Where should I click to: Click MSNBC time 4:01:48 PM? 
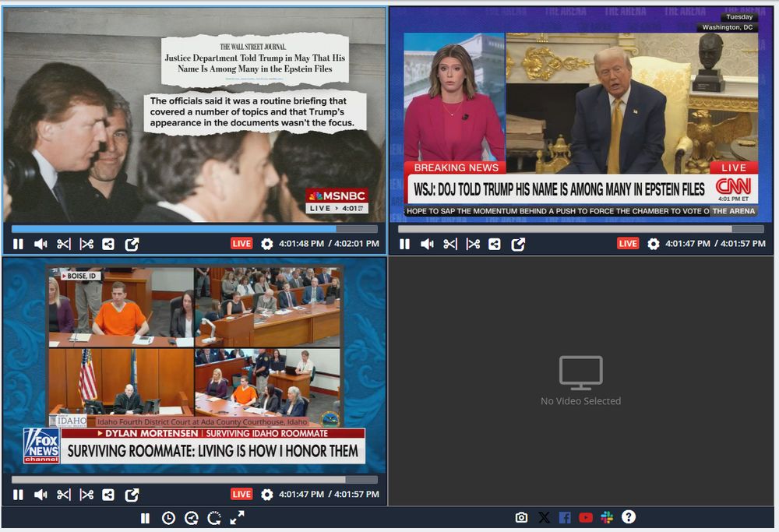[x=301, y=244]
